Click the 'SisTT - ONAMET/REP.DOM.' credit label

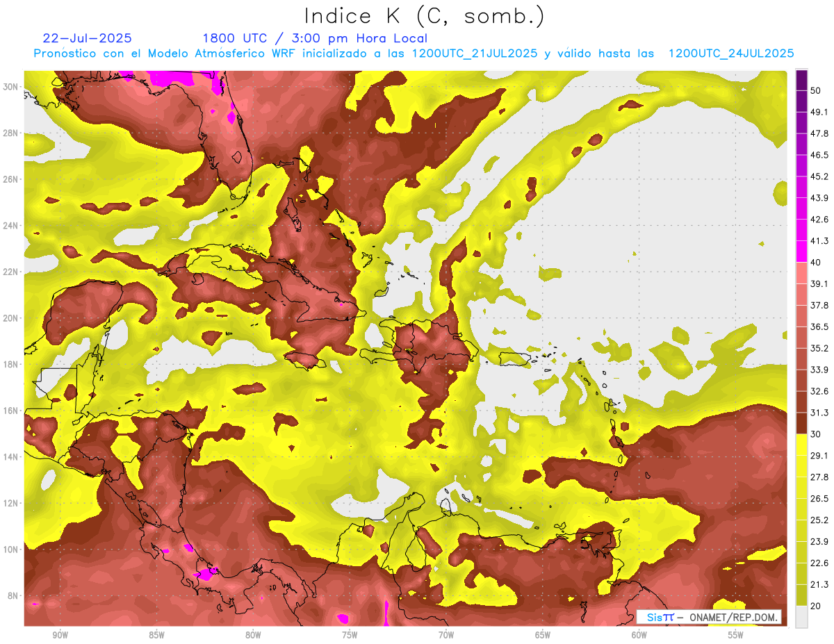click(709, 617)
